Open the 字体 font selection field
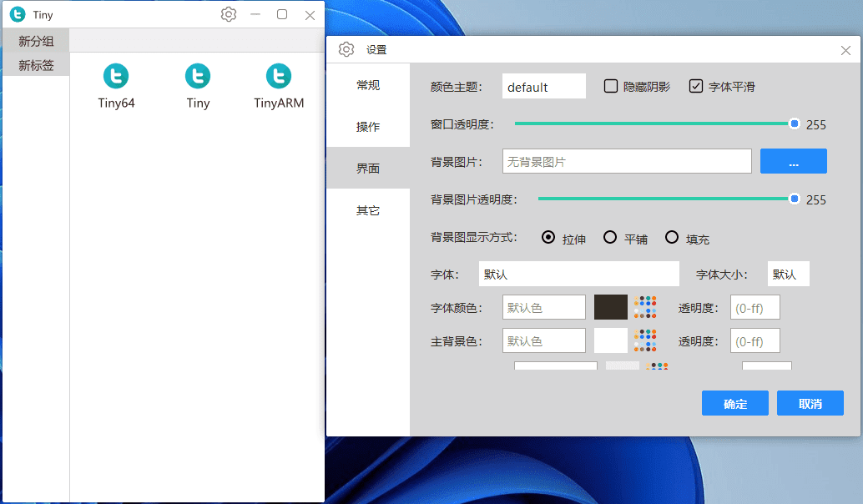 click(x=579, y=274)
